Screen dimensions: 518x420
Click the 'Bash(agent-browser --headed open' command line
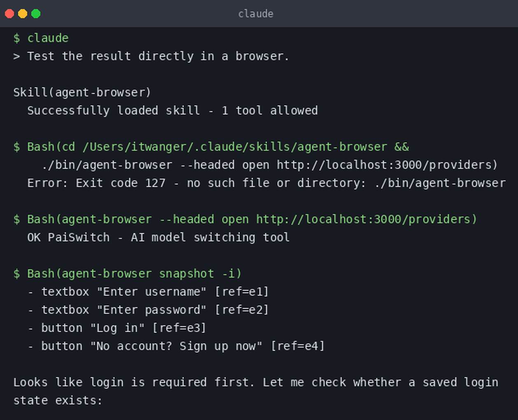coord(245,219)
